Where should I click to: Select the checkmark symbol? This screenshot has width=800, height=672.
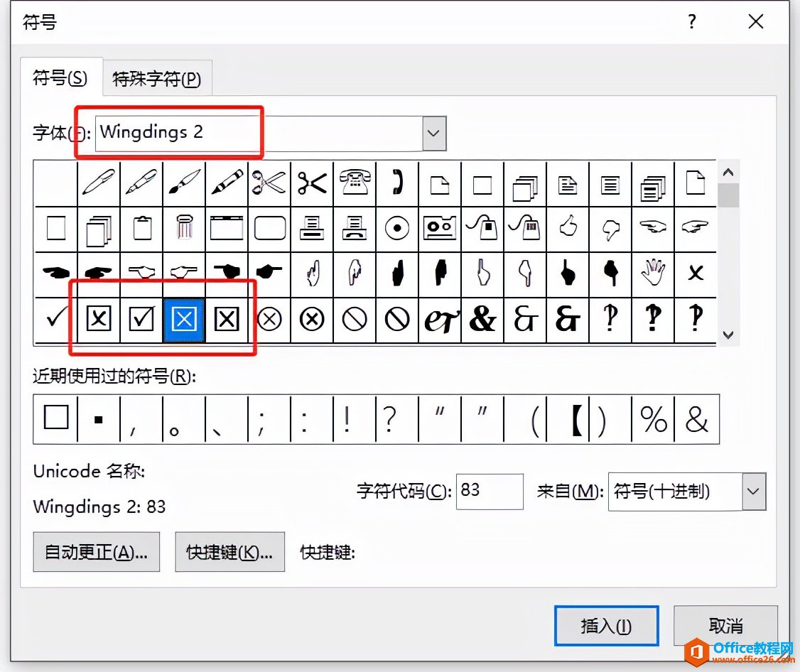click(x=55, y=318)
